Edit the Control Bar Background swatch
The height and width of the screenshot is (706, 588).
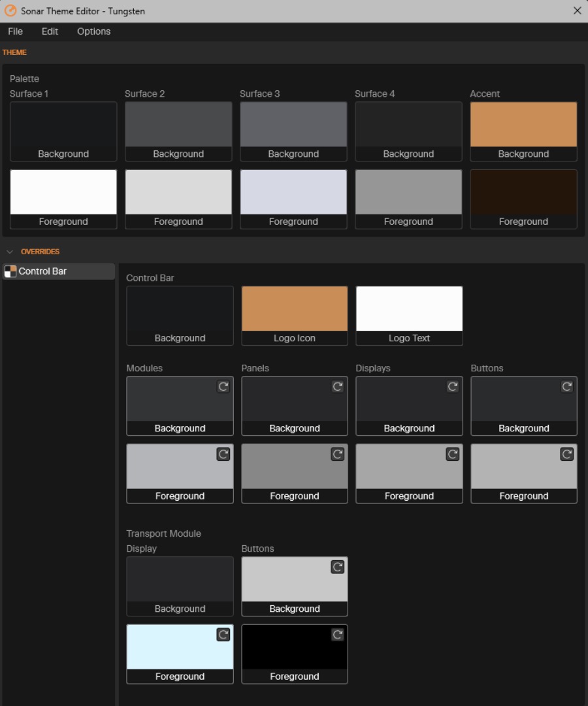(180, 316)
